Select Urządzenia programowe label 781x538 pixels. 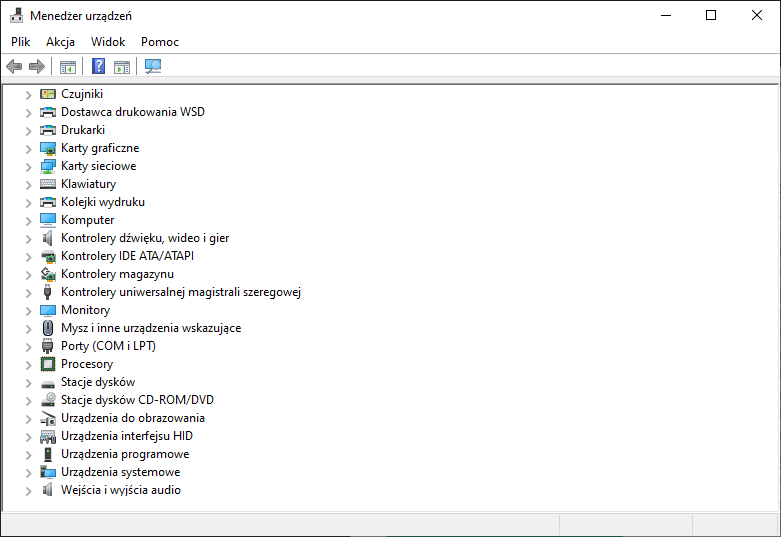pos(125,454)
